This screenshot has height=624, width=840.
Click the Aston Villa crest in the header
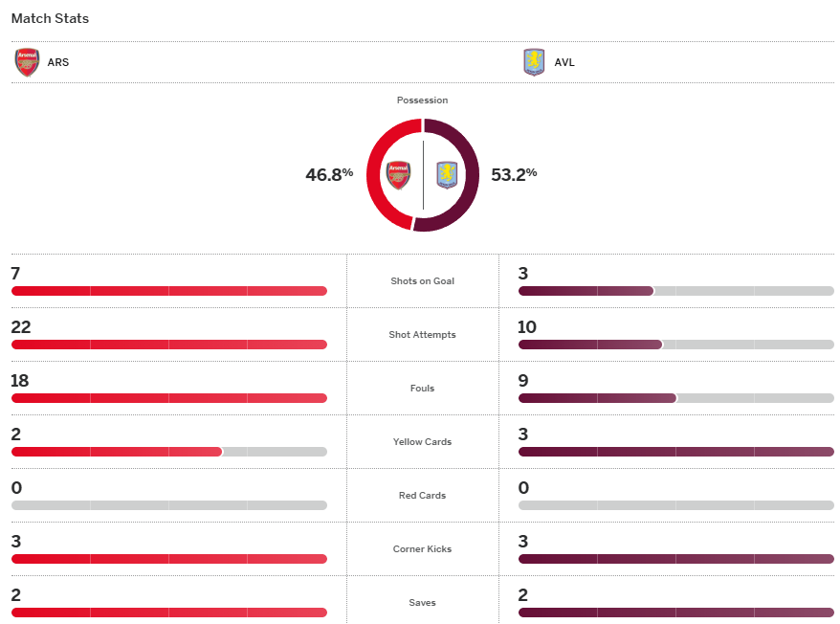coord(534,62)
